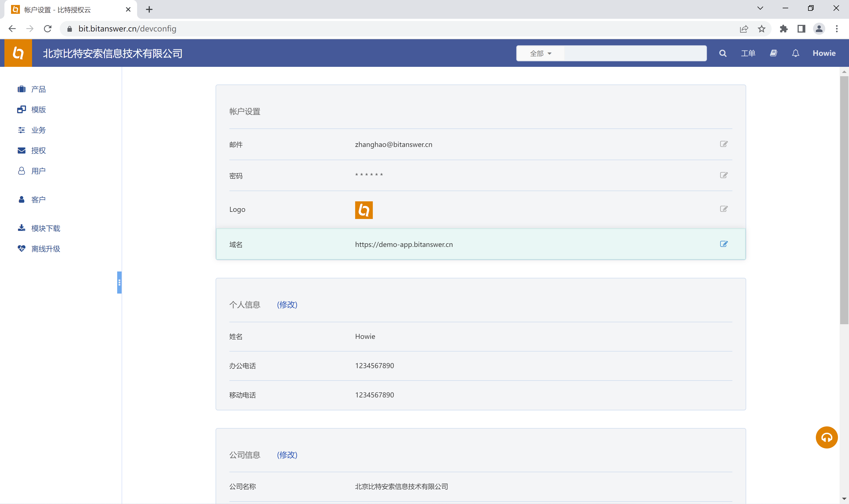Screen dimensions: 849x504
Task: Expand the 全部 search filter dropdown
Action: (540, 53)
